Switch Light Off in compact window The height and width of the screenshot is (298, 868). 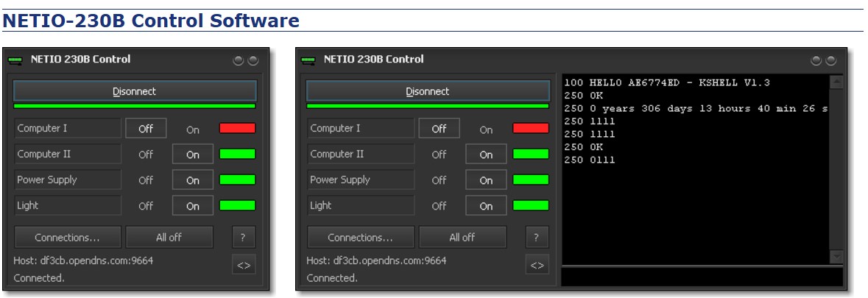point(146,206)
